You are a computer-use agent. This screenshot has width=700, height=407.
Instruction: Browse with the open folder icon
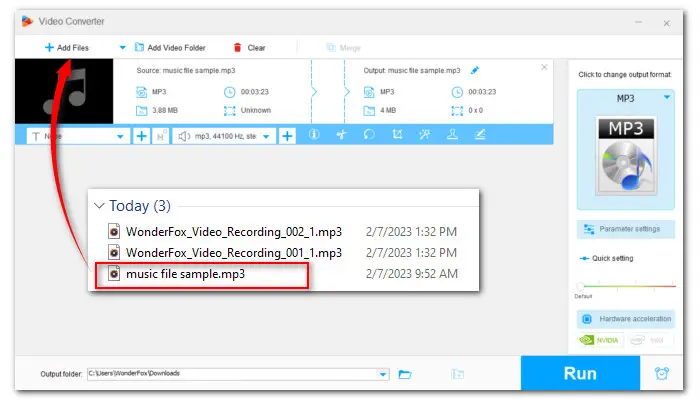[x=405, y=374]
